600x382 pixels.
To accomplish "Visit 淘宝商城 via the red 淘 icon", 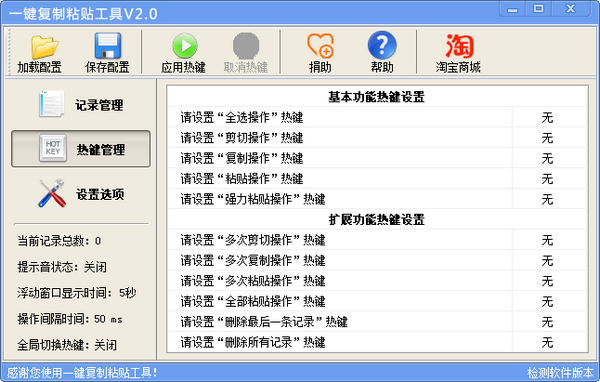I will 459,46.
